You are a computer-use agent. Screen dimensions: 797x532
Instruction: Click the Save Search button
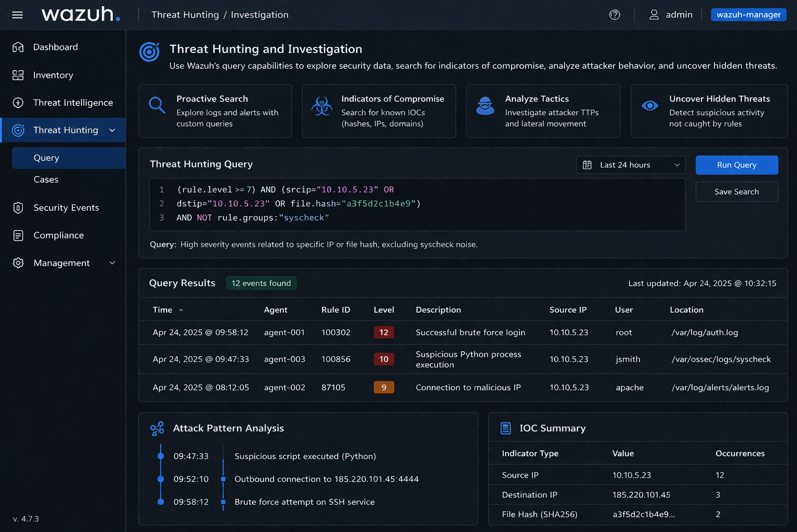pos(736,192)
